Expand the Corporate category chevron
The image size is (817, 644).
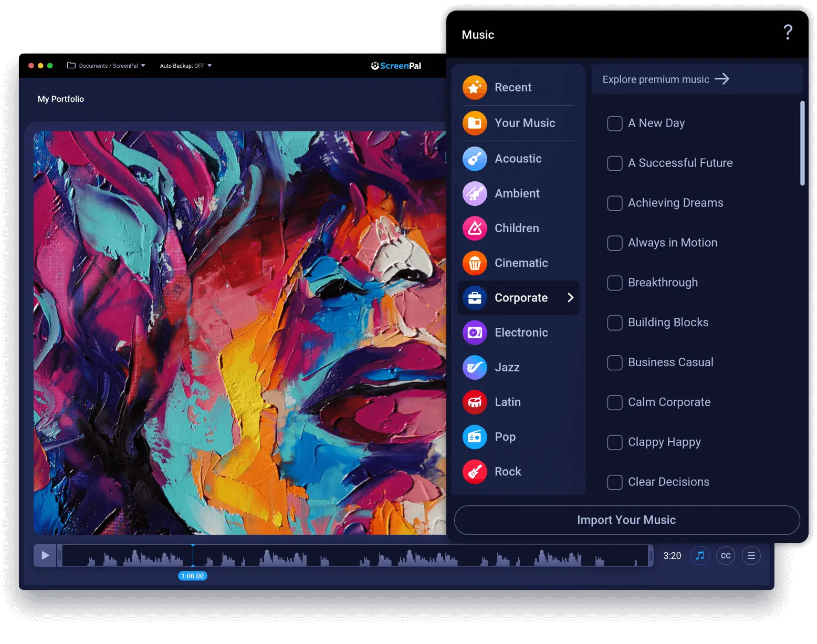570,297
